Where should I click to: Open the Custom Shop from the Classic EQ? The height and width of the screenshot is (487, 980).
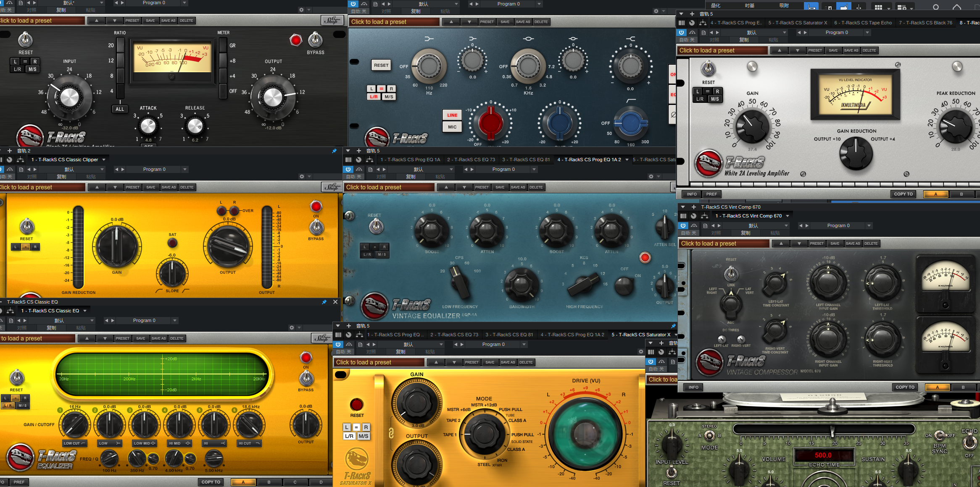click(x=321, y=338)
